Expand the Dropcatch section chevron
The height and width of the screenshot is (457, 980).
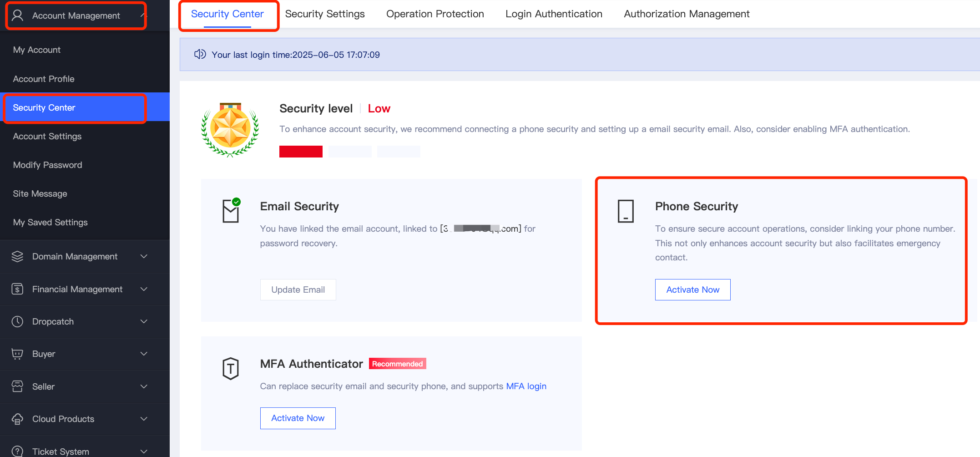coord(144,321)
